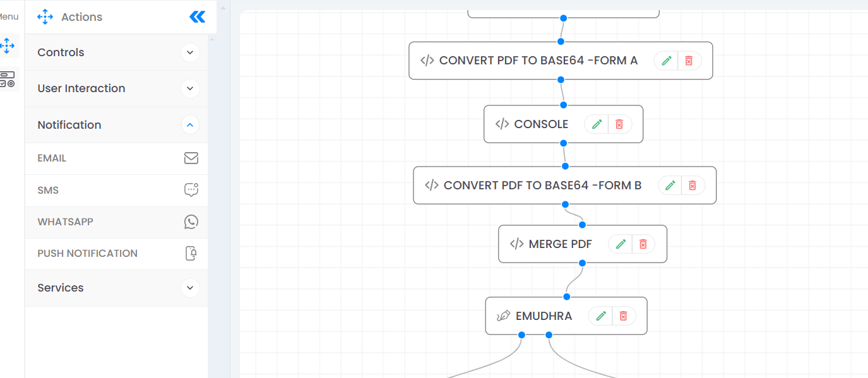Select the move actions icon in left rail
The height and width of the screenshot is (378, 868).
7,45
